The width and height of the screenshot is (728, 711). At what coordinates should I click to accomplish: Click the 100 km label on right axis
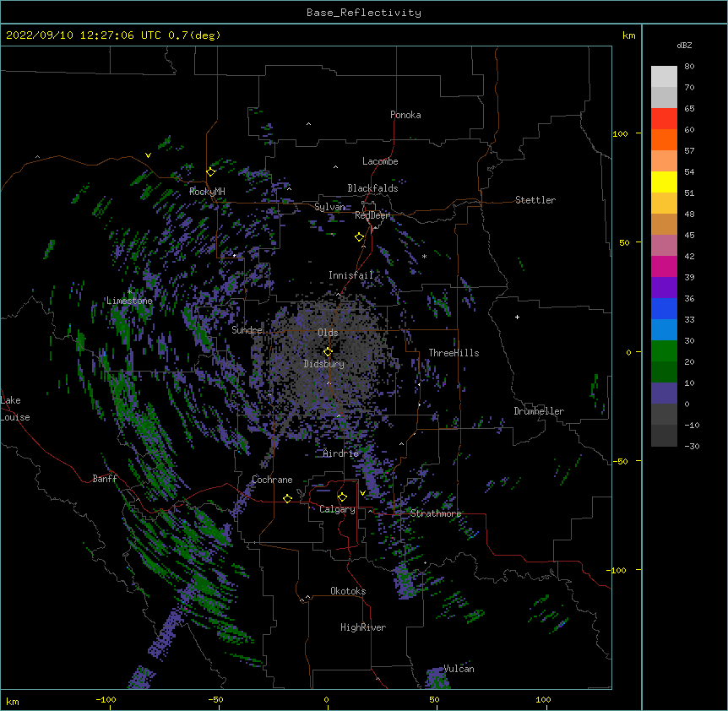620,133
